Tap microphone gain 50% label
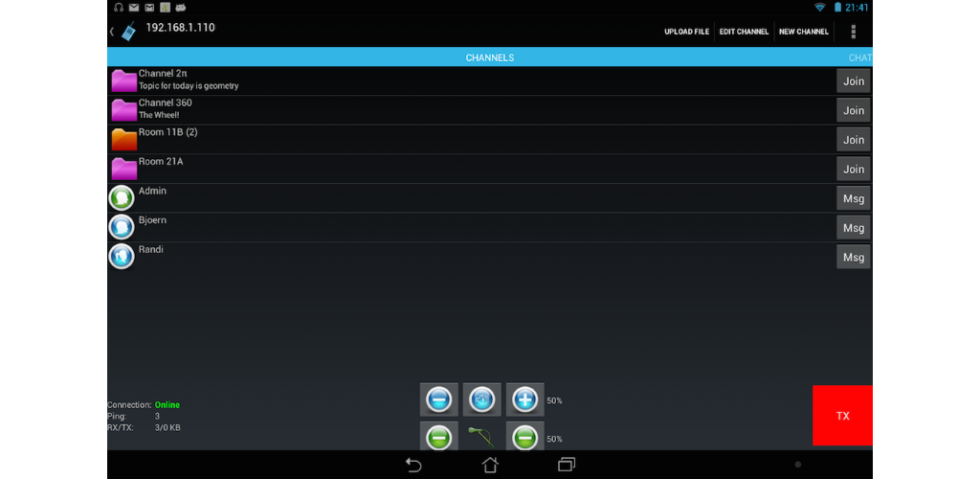The width and height of the screenshot is (980, 479). click(554, 440)
